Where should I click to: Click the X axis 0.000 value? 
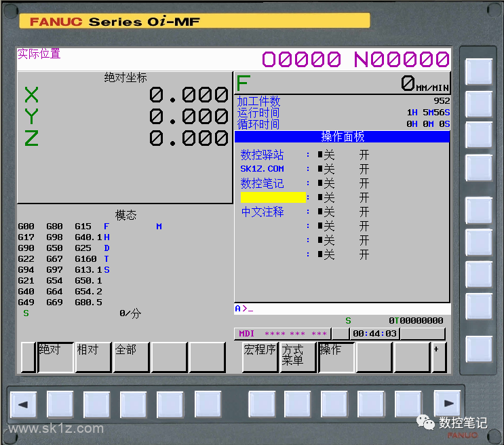(189, 95)
